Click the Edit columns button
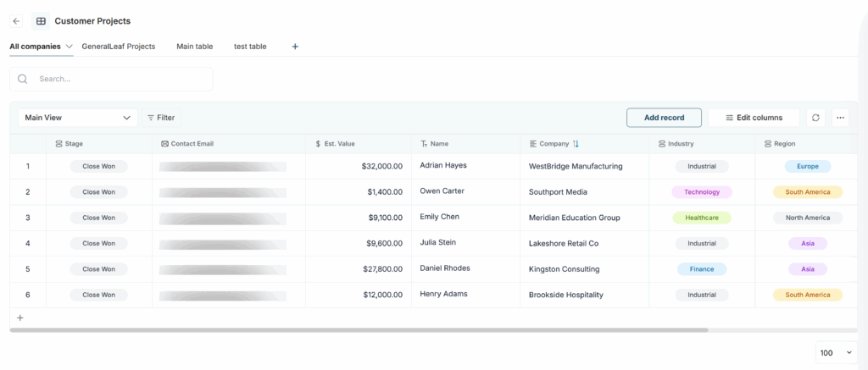 (754, 118)
